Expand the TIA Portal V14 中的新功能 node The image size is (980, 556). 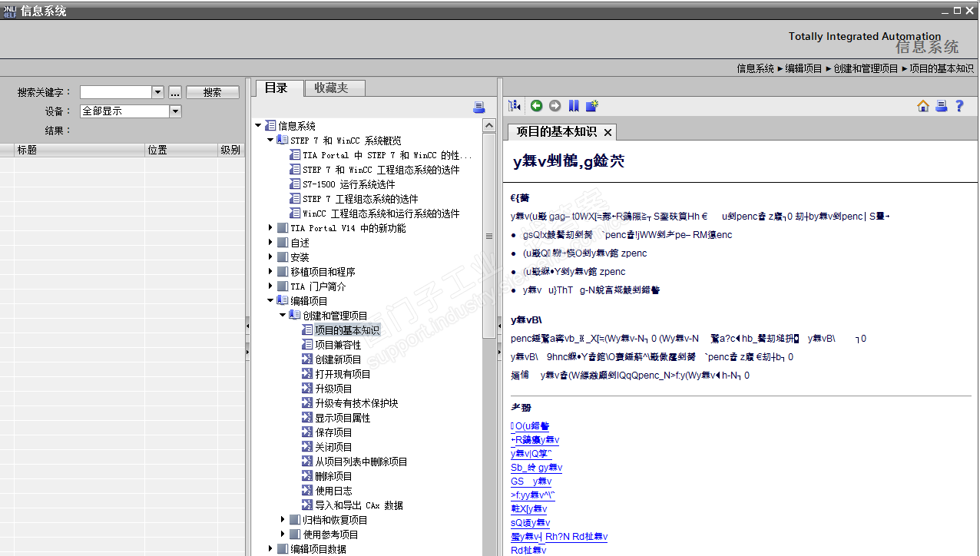coord(270,228)
